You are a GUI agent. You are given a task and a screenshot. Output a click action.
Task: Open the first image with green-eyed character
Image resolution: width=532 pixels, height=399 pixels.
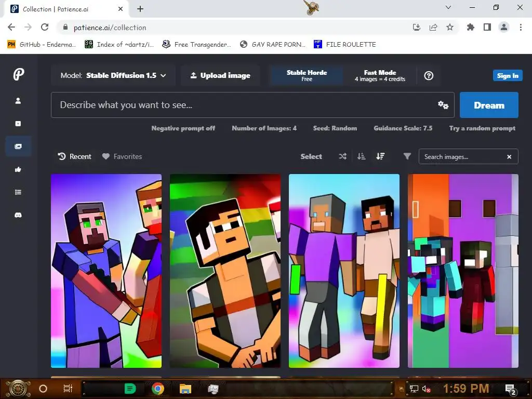[106, 271]
